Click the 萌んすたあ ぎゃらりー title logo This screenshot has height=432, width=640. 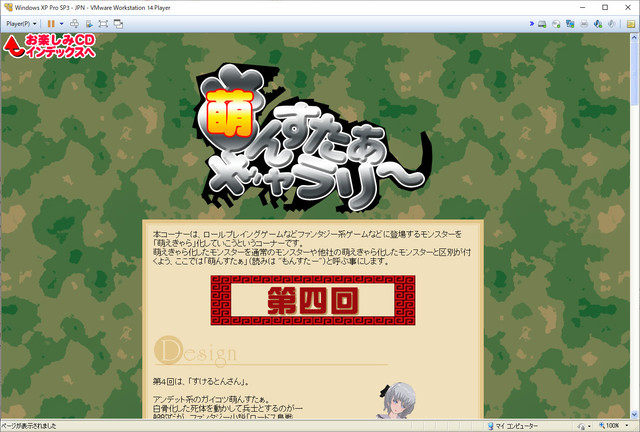[313, 138]
